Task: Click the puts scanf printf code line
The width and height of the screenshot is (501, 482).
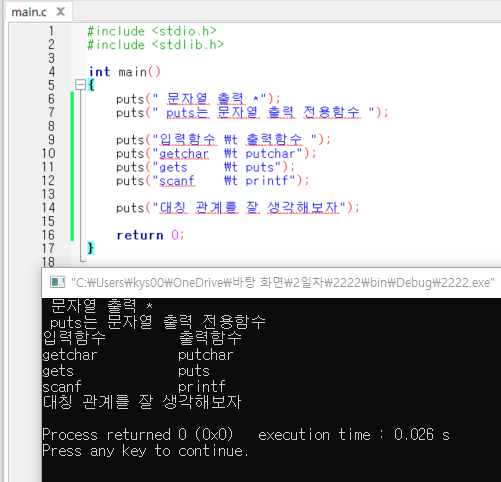Action: (213, 181)
